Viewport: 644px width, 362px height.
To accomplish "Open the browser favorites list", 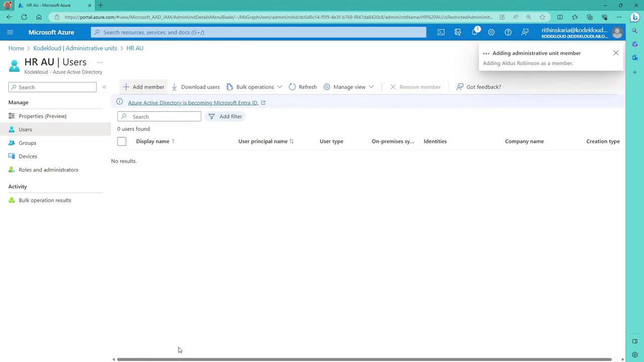I will click(x=575, y=17).
